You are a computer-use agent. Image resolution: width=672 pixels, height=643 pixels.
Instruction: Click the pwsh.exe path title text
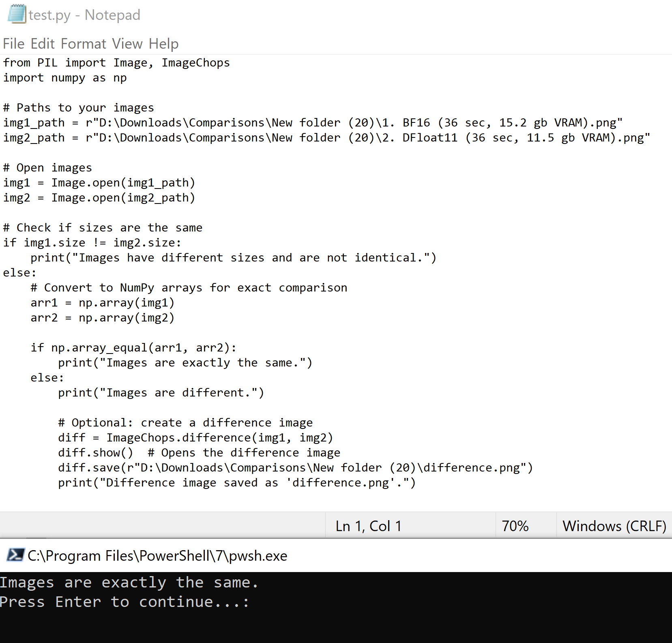coord(157,556)
